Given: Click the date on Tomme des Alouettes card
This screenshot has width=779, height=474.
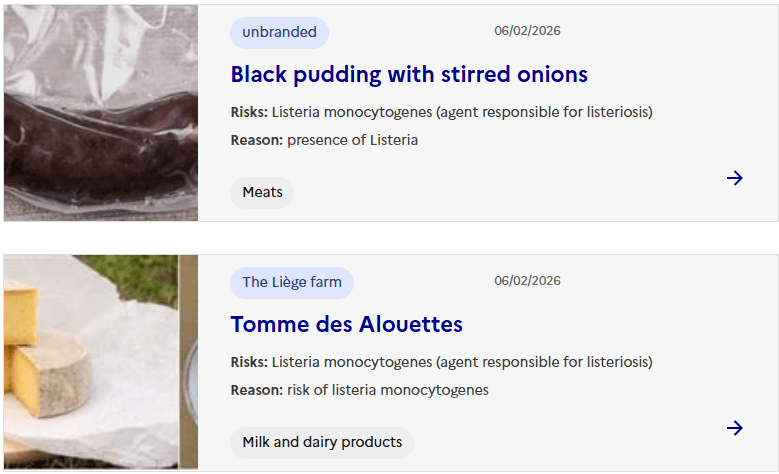Looking at the screenshot, I should [x=527, y=281].
